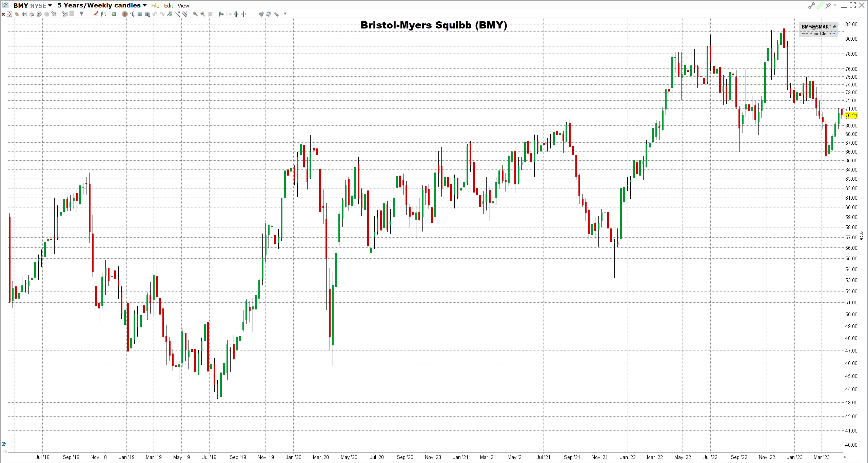Screen dimensions: 868x463
Task: Zoom out using the magnifier minus icon
Action: click(x=203, y=14)
